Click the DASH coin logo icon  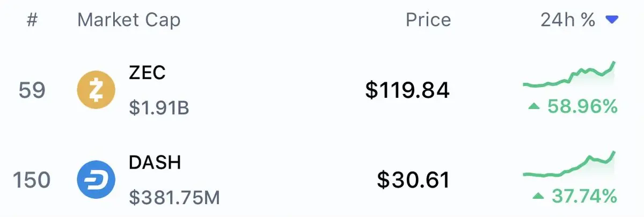tap(96, 179)
